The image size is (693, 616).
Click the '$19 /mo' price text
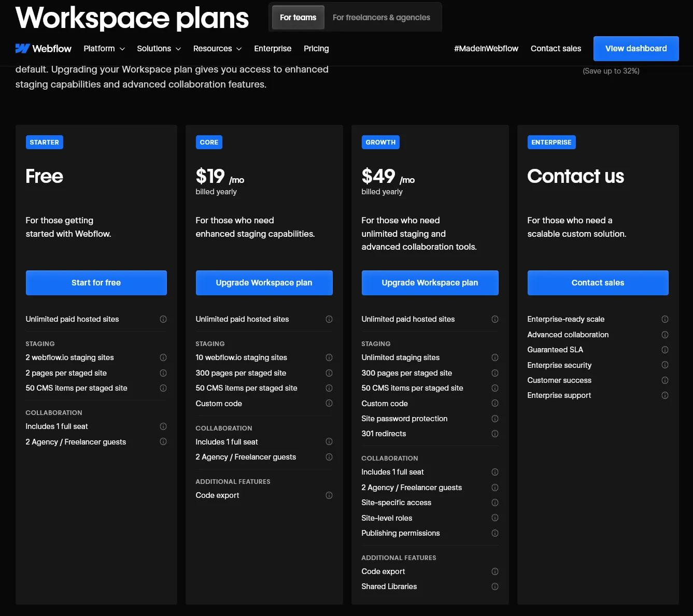click(x=220, y=177)
